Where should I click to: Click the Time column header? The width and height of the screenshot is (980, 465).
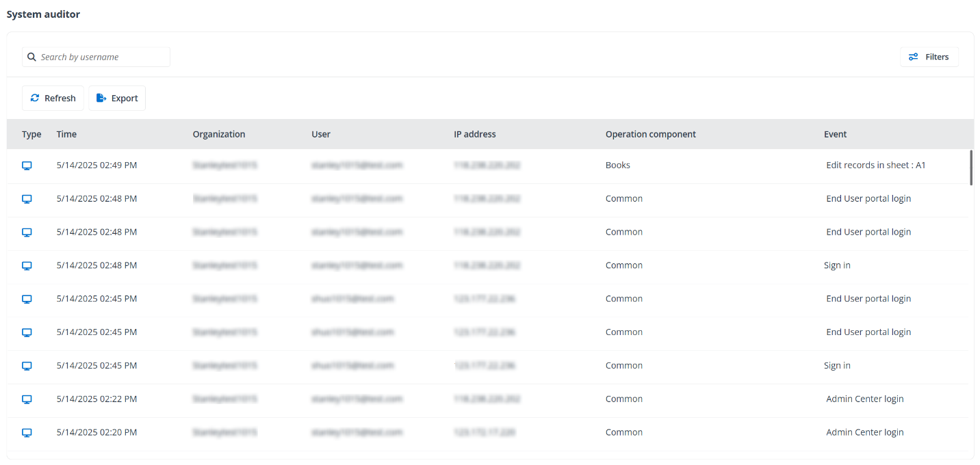[x=66, y=135]
